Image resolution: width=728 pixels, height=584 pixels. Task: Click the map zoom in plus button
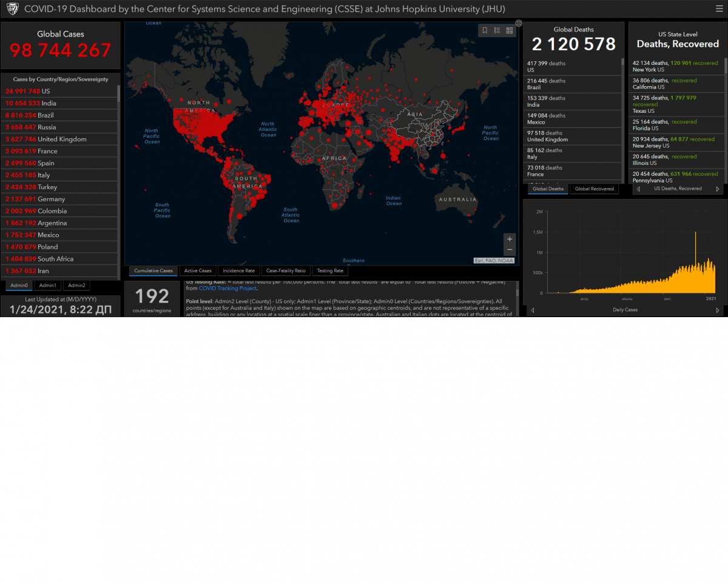(510, 240)
